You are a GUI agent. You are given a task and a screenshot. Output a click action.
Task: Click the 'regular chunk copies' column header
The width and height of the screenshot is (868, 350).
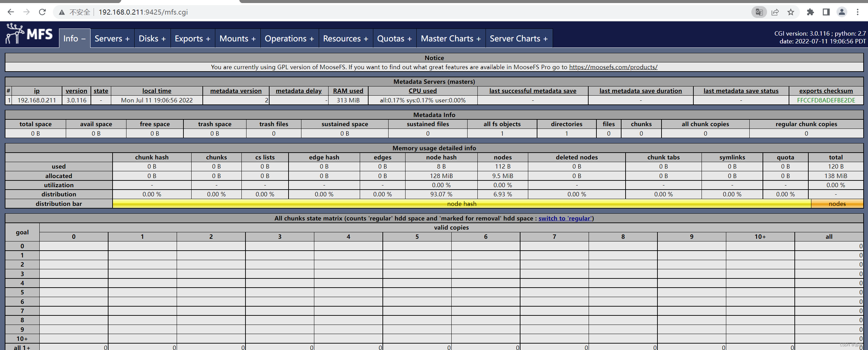pyautogui.click(x=806, y=124)
